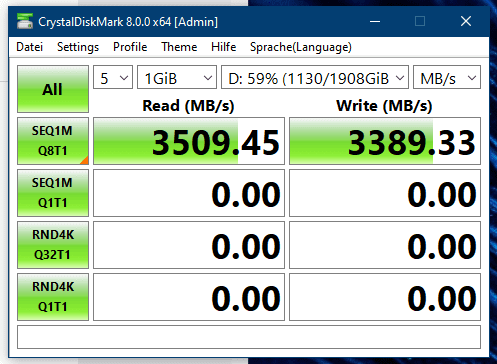Click the SEQ1M Q1T1 write value 0.00
This screenshot has height=364, width=497.
[385, 193]
